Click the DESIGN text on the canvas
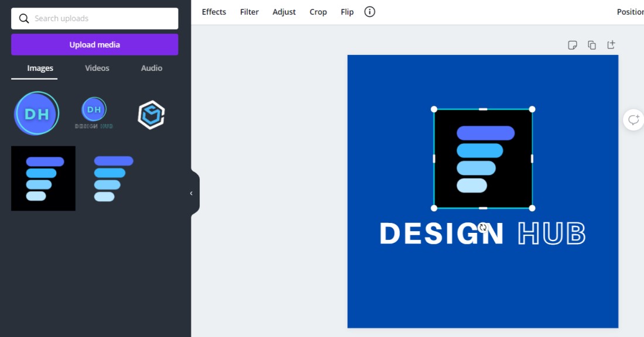Viewport: 644px width, 337px height. pyautogui.click(x=441, y=233)
